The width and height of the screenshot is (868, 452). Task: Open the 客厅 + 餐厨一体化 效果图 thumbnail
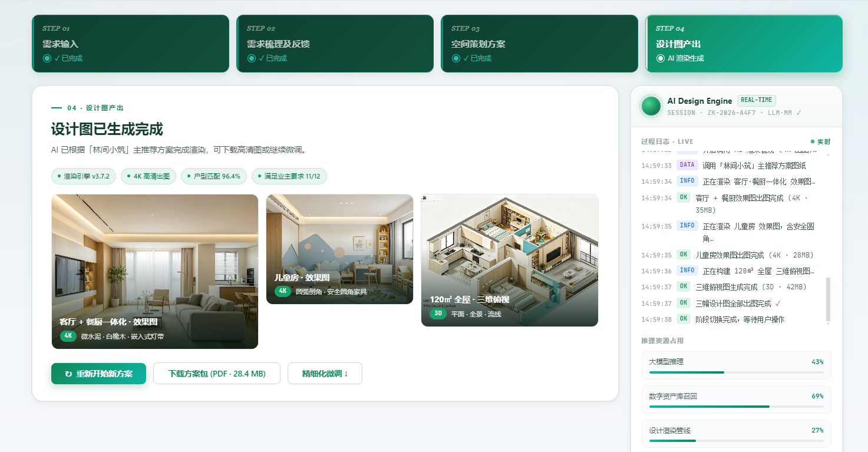[155, 272]
